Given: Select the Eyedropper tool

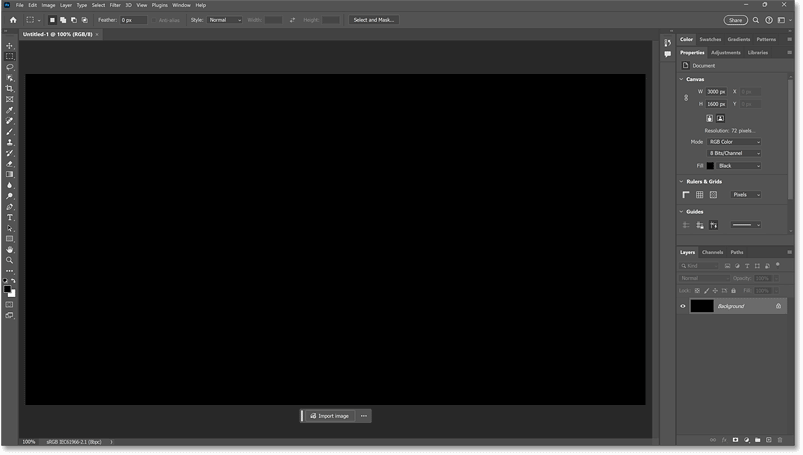Looking at the screenshot, I should 10,110.
